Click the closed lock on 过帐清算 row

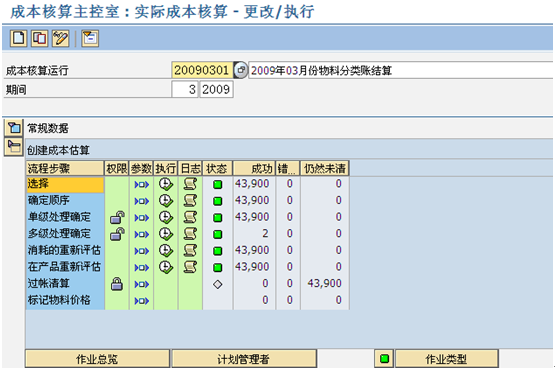point(117,284)
